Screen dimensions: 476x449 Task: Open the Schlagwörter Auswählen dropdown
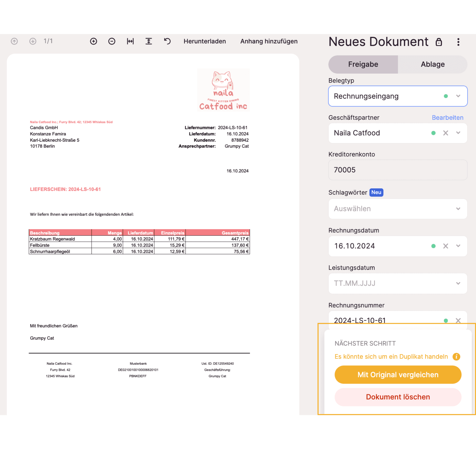[458, 209]
